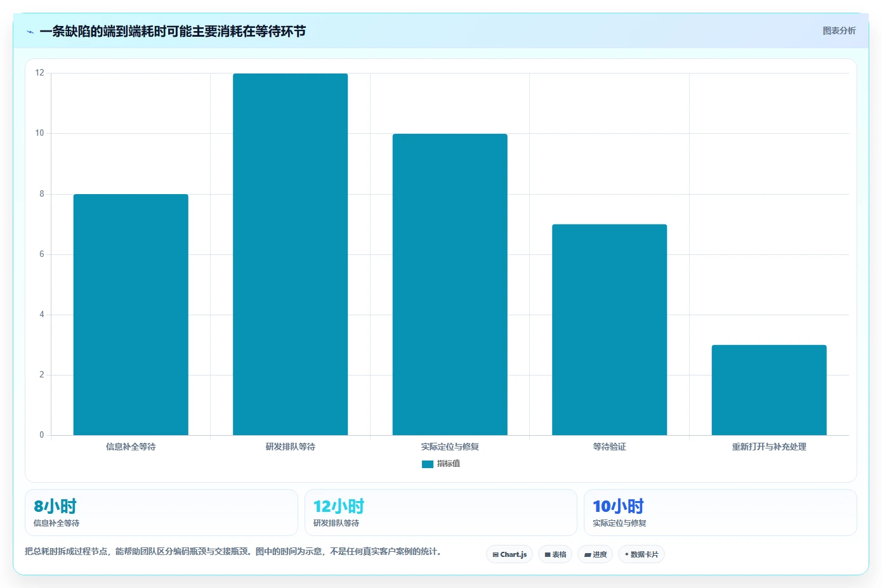The height and width of the screenshot is (588, 882).
Task: Click the y-axis tick value 12
Action: (40, 73)
